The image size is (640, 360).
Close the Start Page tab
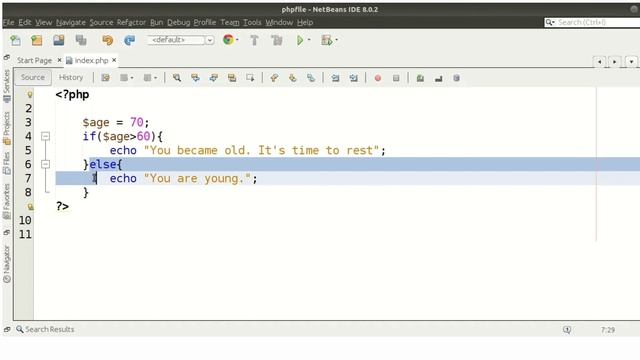[x=59, y=60]
